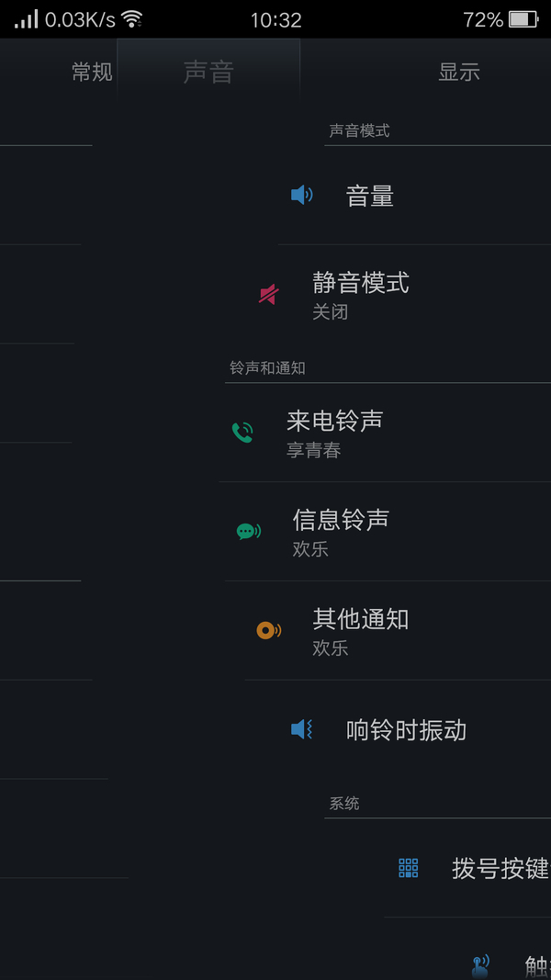The height and width of the screenshot is (980, 551).
Task: Open the 显示 tab
Action: 459,73
